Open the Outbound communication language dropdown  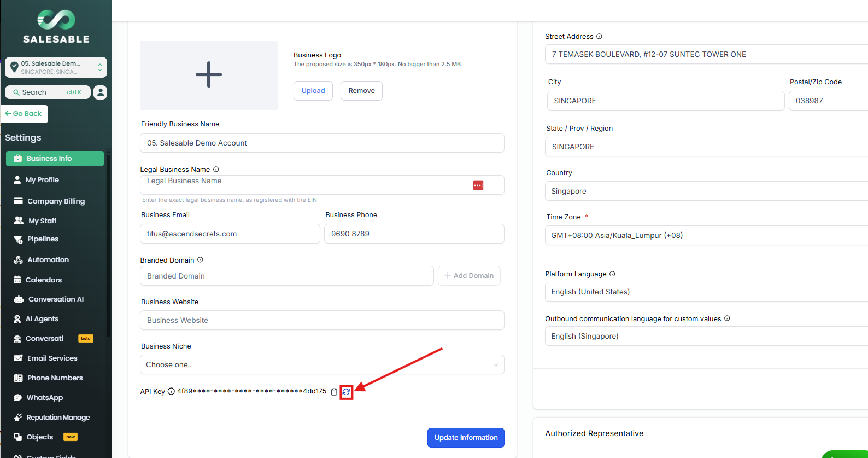706,336
